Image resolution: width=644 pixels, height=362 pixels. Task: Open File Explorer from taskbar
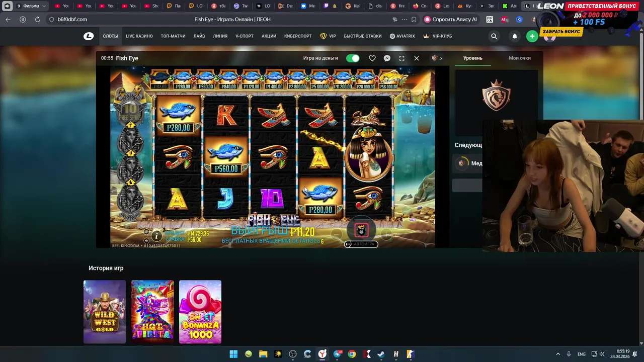pos(263,354)
